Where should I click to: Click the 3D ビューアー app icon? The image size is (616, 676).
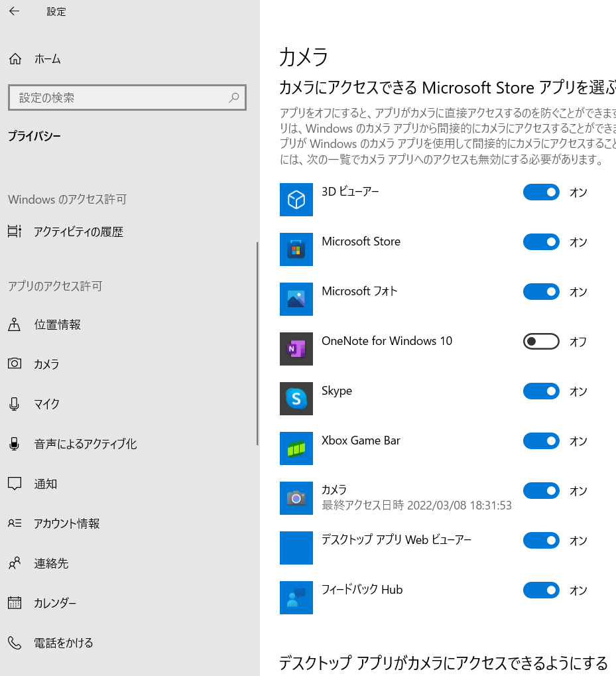pos(296,200)
